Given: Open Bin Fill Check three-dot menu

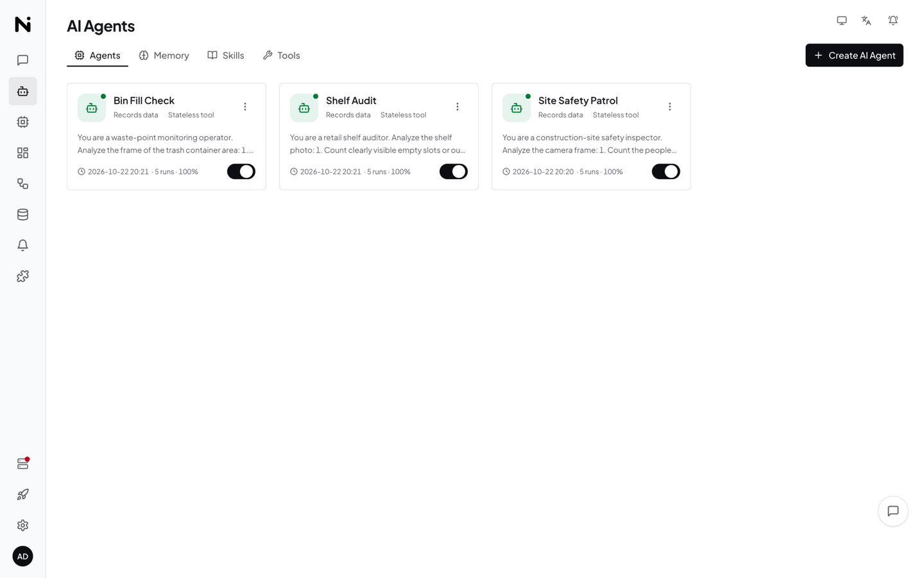Looking at the screenshot, I should coord(245,107).
